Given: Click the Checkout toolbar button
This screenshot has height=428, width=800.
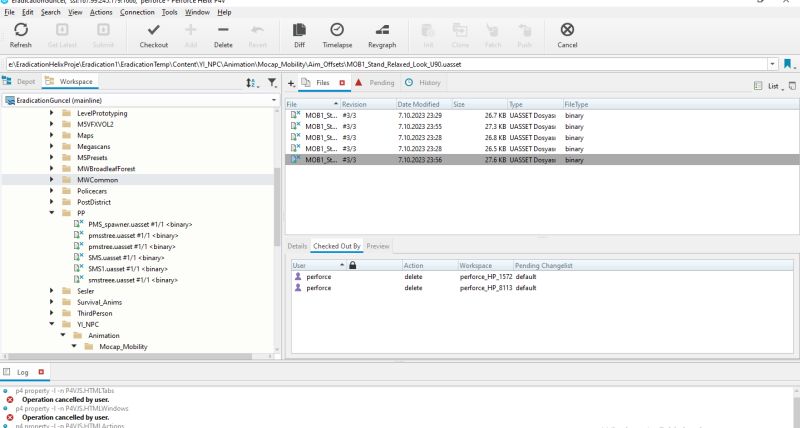Looking at the screenshot, I should pyautogui.click(x=154, y=36).
